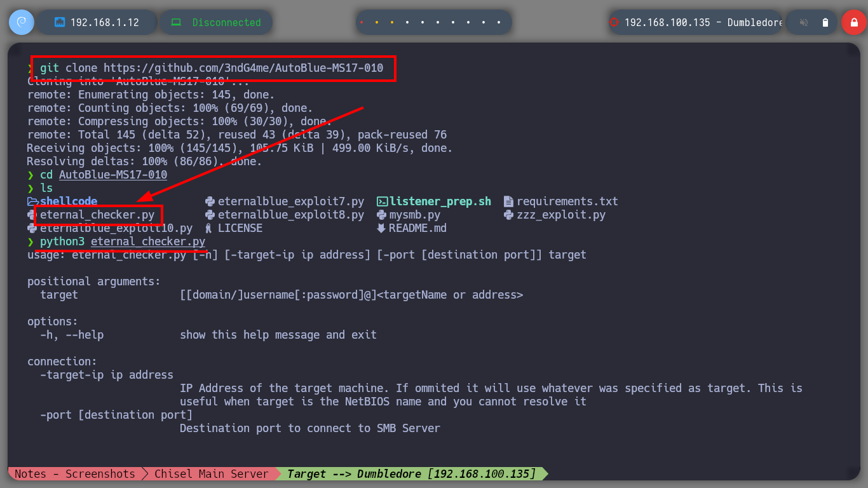868x488 pixels.
Task: Click underlined AutoBlue-MS17-010 in cd command
Action: point(113,175)
